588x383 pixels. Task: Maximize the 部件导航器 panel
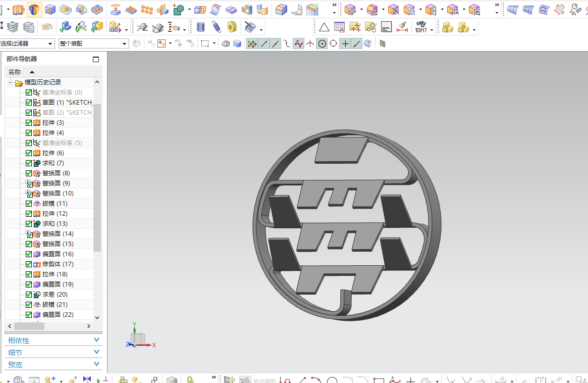click(96, 59)
